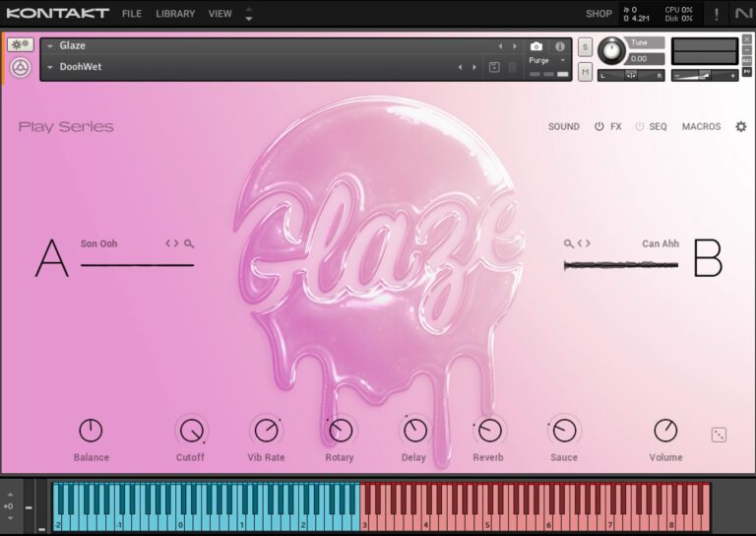Open the VIEW menu
Screen dimensions: 756x536
tap(220, 14)
